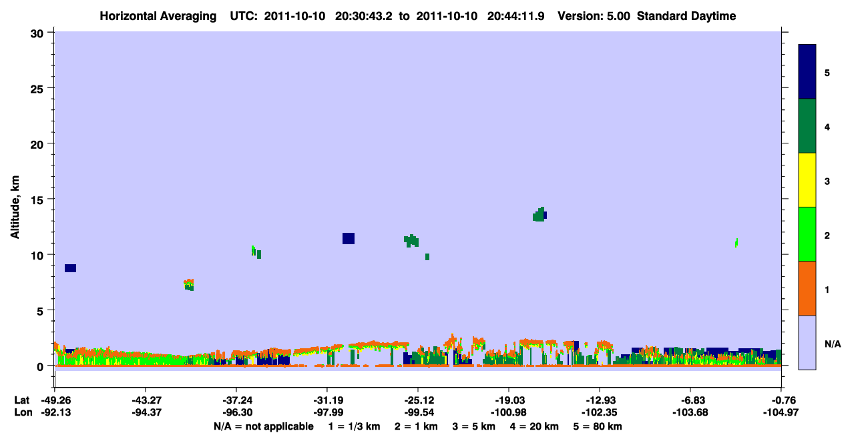Click the longitude value -99.54
The image size is (868, 445).
click(x=418, y=412)
